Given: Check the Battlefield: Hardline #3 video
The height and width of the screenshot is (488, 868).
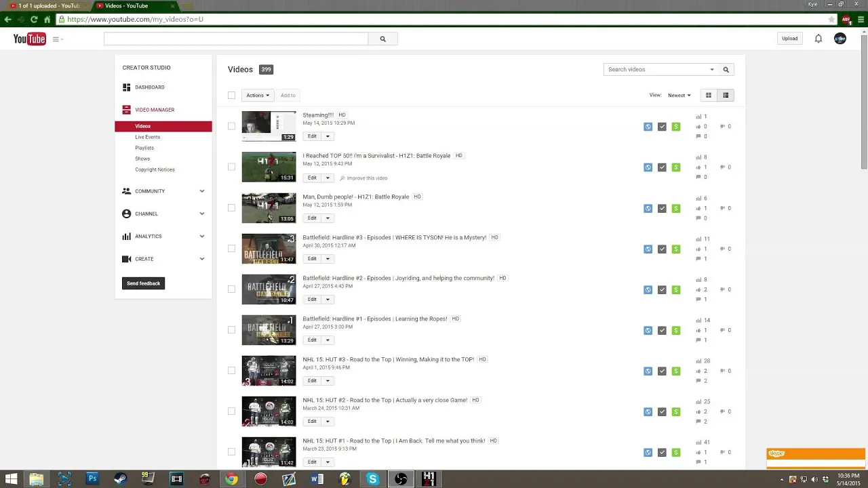Looking at the screenshot, I should click(x=231, y=248).
